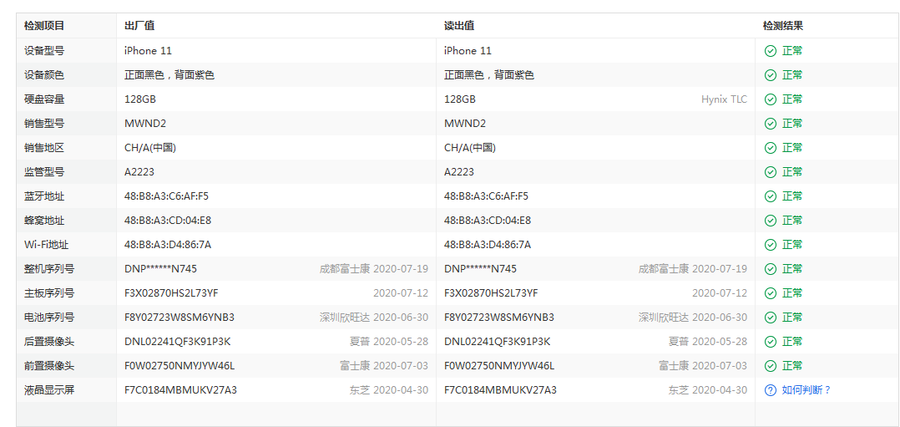Screen dimensions: 900x427
Task: Click factory Bluetooth address 48:B8:A3:C6:AF:F5
Action: pyautogui.click(x=166, y=196)
